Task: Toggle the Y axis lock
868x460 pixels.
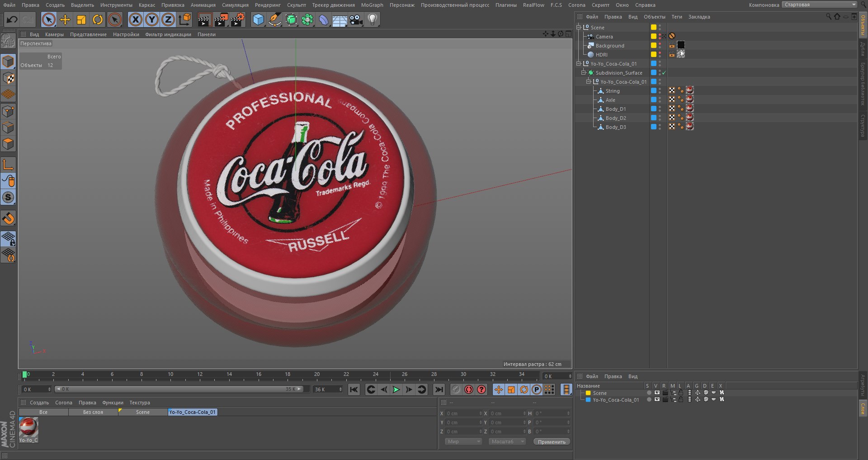Action: [x=152, y=19]
